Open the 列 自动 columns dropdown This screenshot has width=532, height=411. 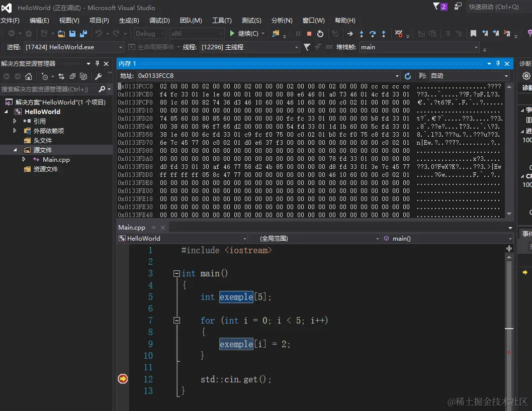click(506, 76)
